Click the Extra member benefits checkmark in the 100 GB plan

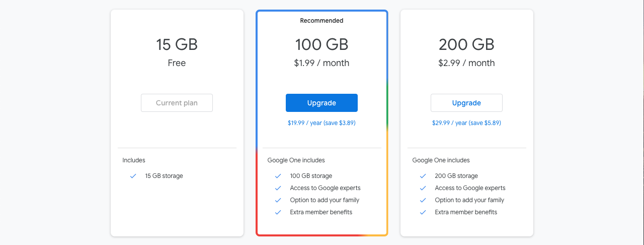(x=278, y=212)
